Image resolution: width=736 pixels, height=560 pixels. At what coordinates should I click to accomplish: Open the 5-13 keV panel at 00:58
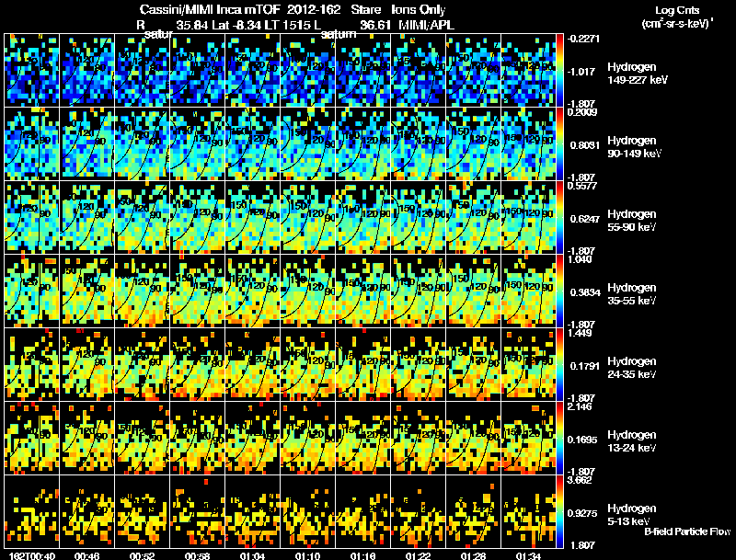(197, 511)
